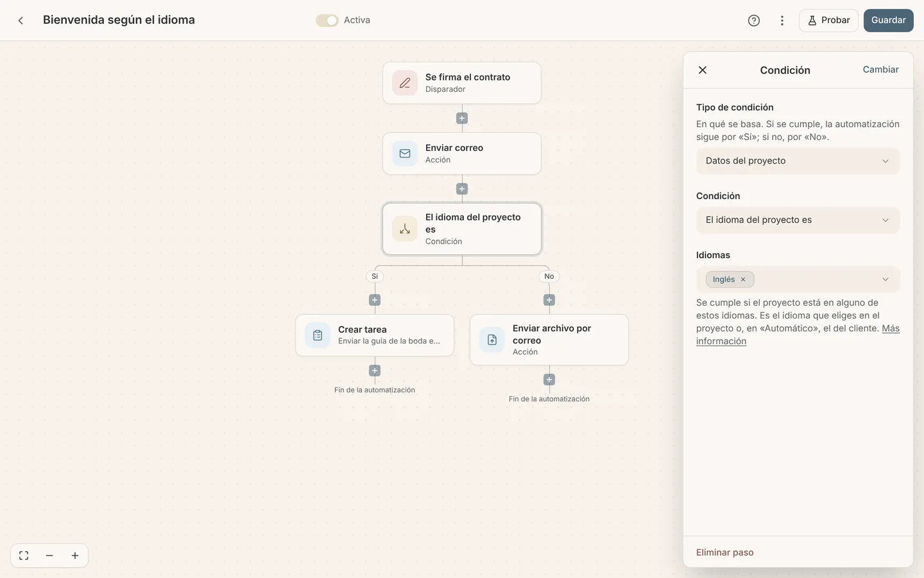924x578 pixels.
Task: Click the pen icon on the contract trigger
Action: click(x=405, y=83)
